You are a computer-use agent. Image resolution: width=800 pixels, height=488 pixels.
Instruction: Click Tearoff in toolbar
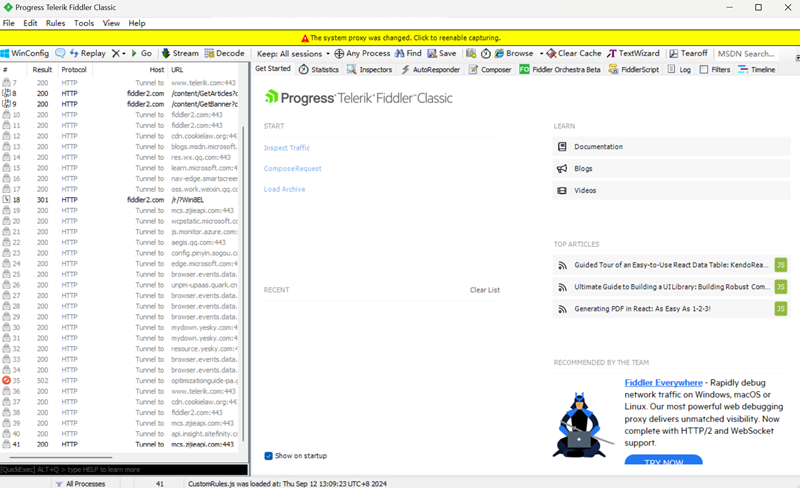point(688,53)
